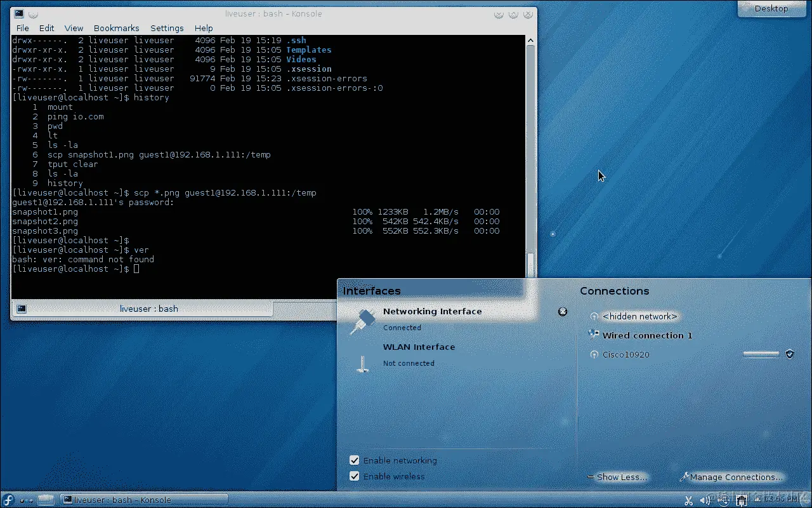Open the Desktop toolbox button
Screen dimensions: 812x508
point(771,9)
